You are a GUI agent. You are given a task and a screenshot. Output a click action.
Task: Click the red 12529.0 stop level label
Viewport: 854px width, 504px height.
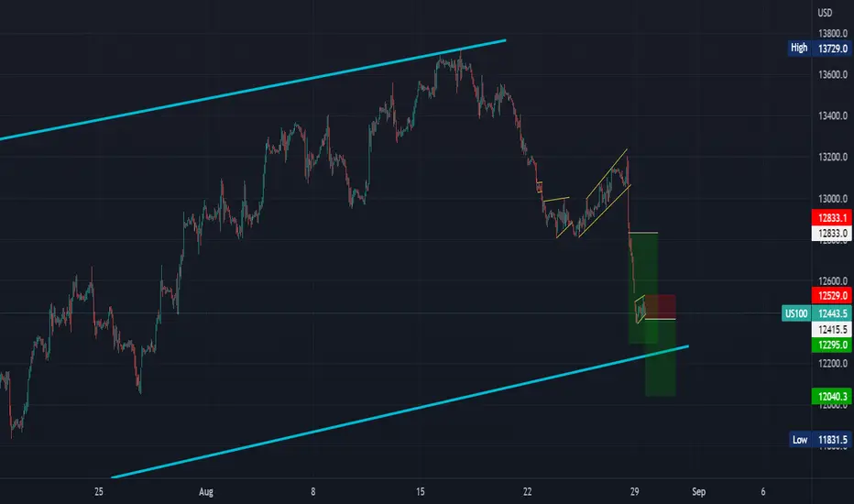pos(832,295)
